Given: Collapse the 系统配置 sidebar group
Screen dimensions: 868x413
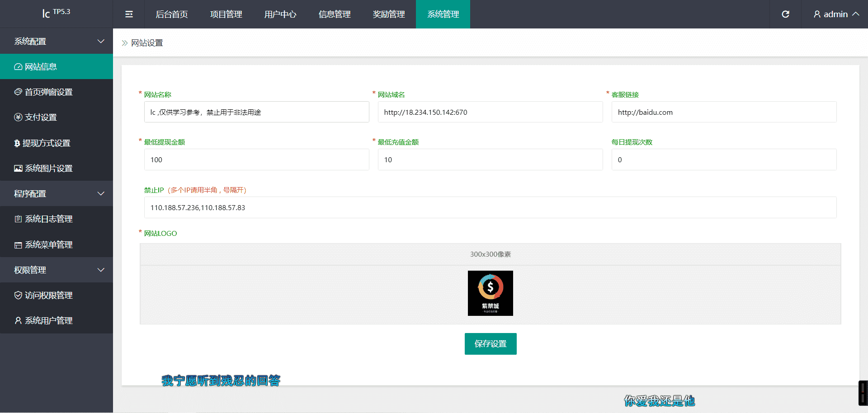Looking at the screenshot, I should (57, 41).
